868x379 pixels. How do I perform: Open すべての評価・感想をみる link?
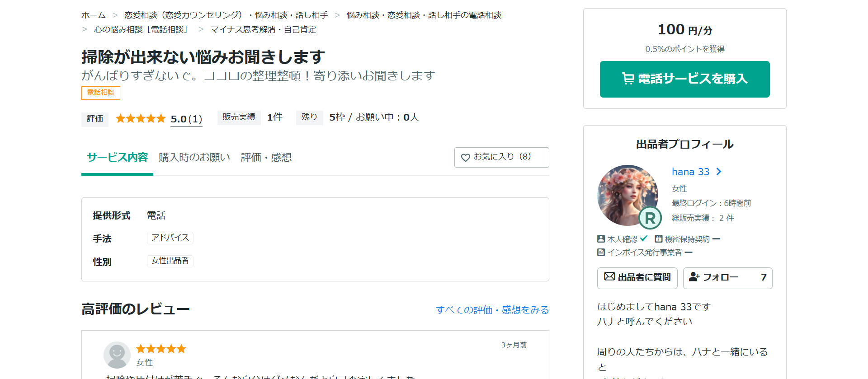tap(492, 310)
